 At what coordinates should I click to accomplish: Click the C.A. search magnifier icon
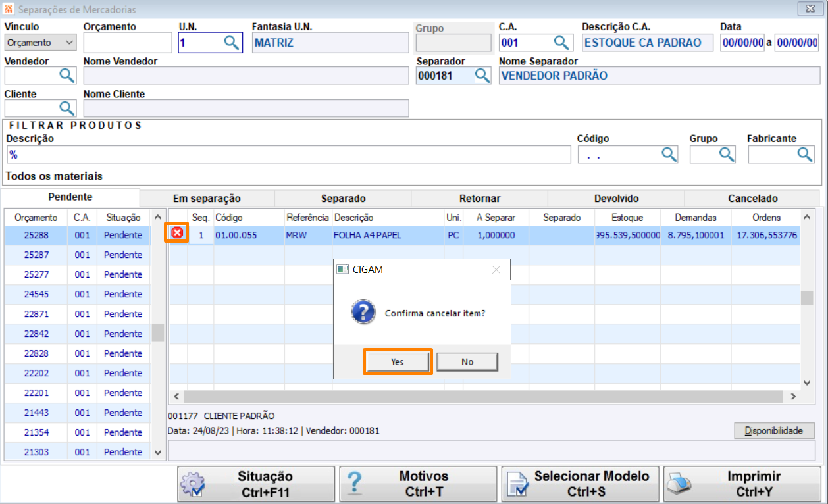[x=561, y=43]
